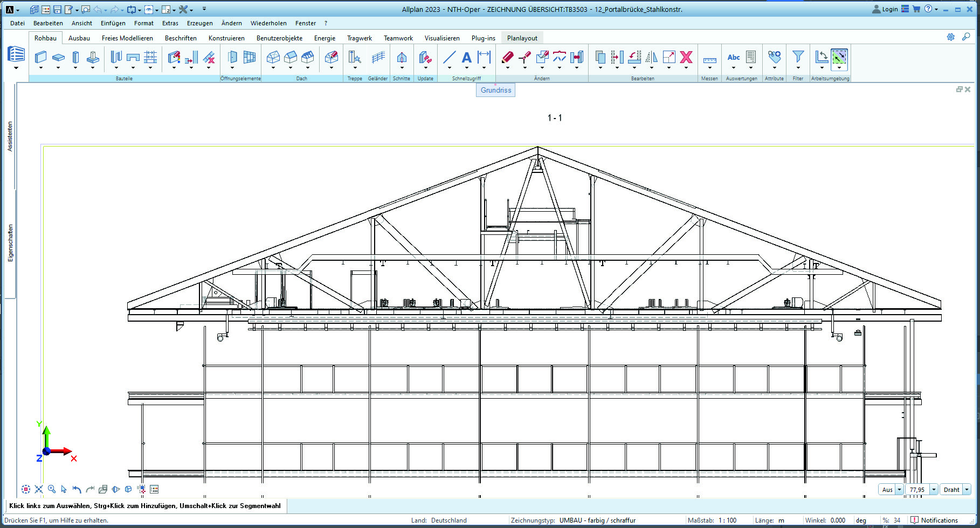This screenshot has height=528, width=980.
Task: Click the Schnitte (section) tool icon
Action: [x=402, y=57]
